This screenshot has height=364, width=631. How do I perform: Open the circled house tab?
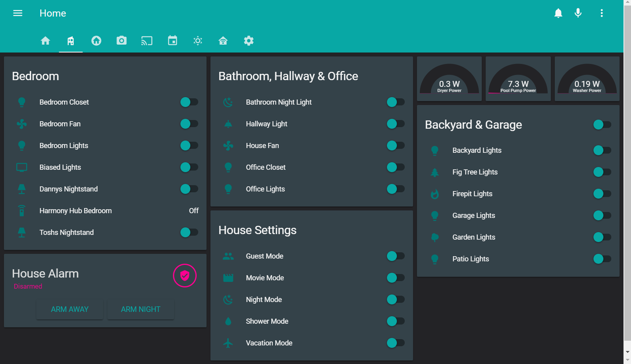point(96,41)
